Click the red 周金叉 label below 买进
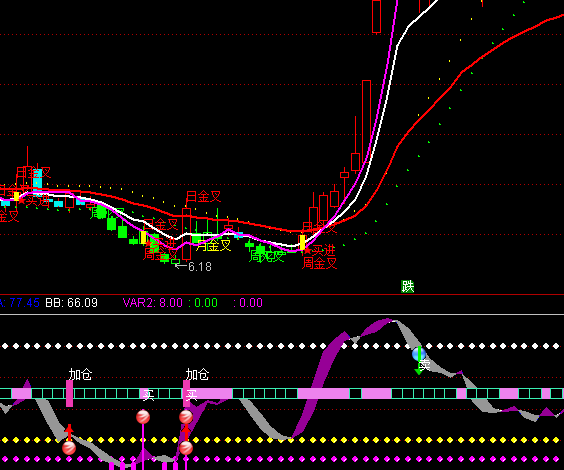 coord(319,263)
